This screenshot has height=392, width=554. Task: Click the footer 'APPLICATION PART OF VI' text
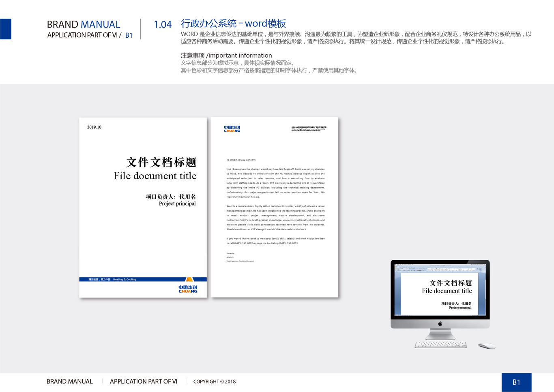[144, 381]
